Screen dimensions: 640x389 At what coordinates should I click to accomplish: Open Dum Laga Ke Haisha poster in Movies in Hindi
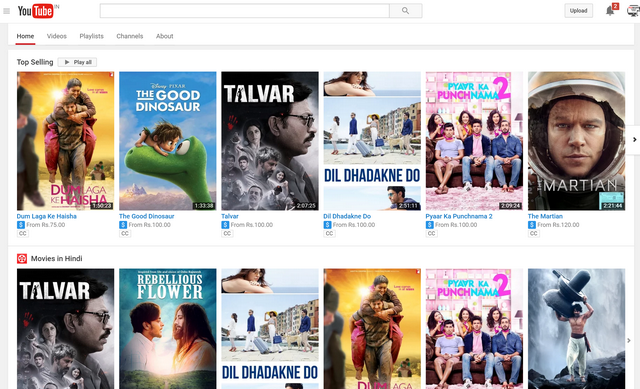tap(372, 329)
